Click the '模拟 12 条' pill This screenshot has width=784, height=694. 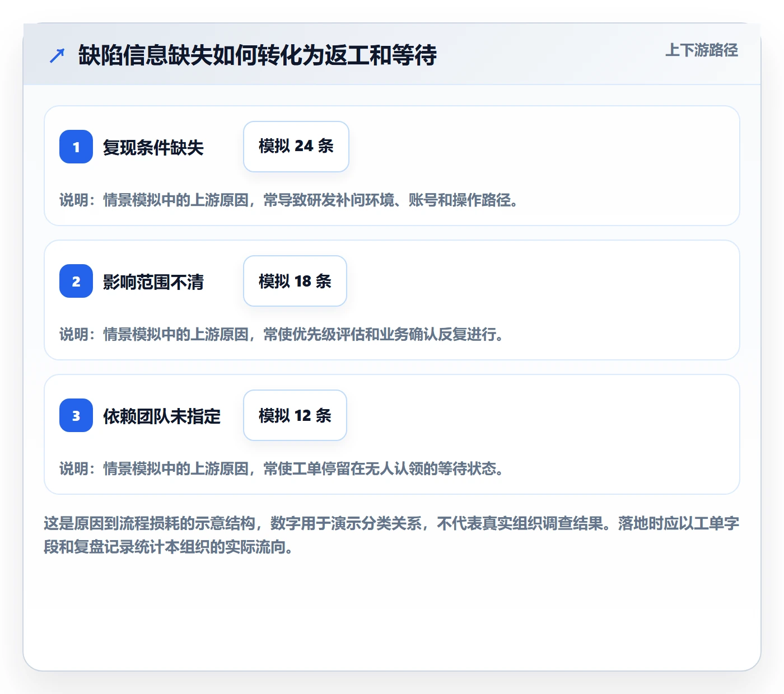coord(295,415)
